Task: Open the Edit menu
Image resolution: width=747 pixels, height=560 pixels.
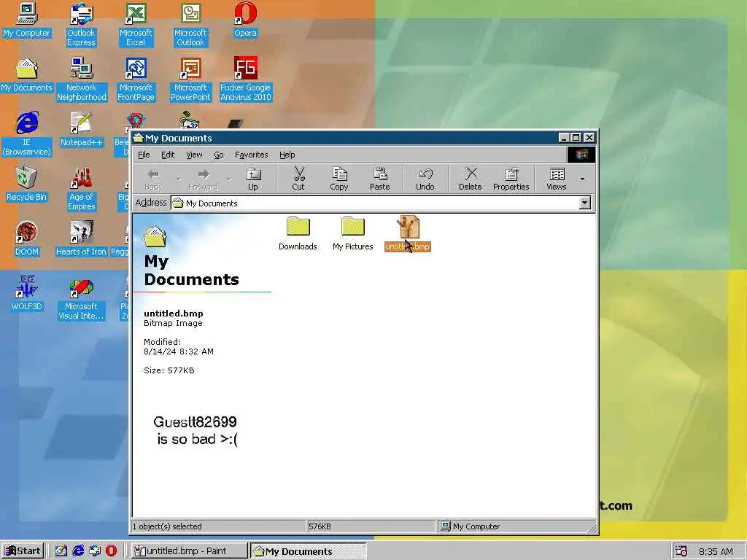Action: (x=168, y=155)
